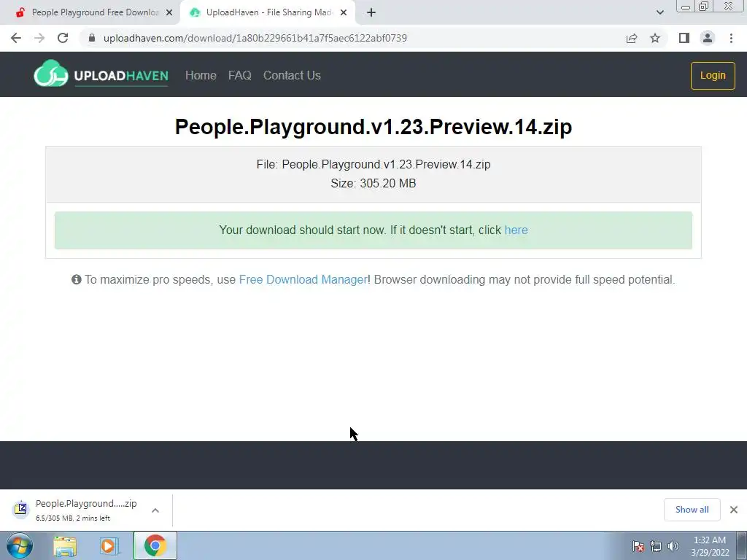Screen dimensions: 747x560
Task: Click the UploadHaven logo
Action: tap(101, 74)
